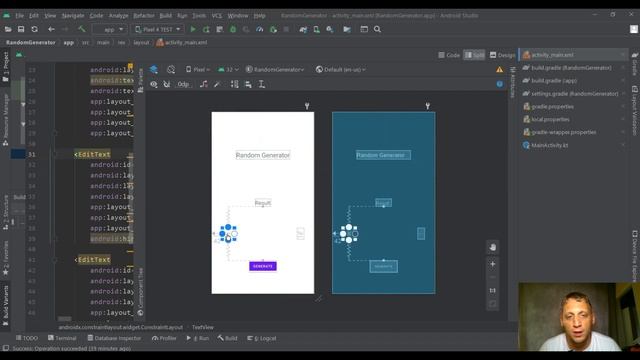Click the Pack icon in layout toolbar
The height and width of the screenshot is (360, 640).
pyautogui.click(x=235, y=84)
